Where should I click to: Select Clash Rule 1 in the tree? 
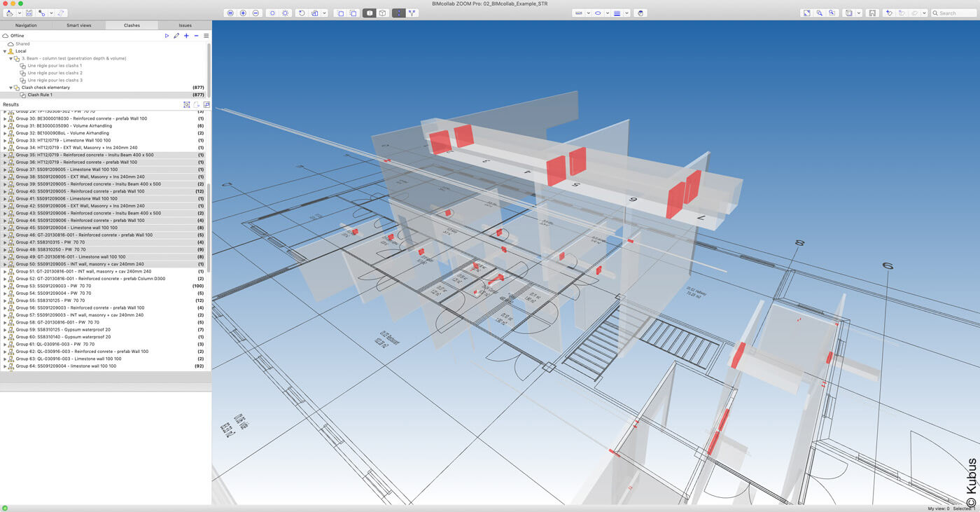(x=40, y=95)
